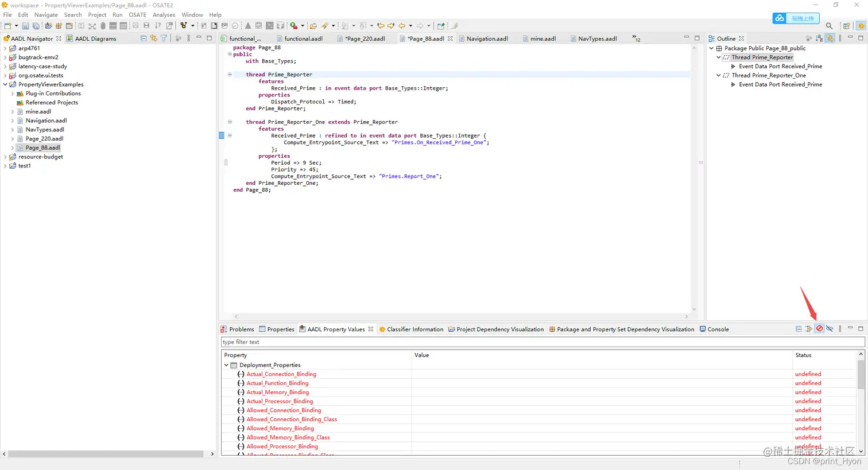Show hidden editor tabs list (»12)

point(637,38)
